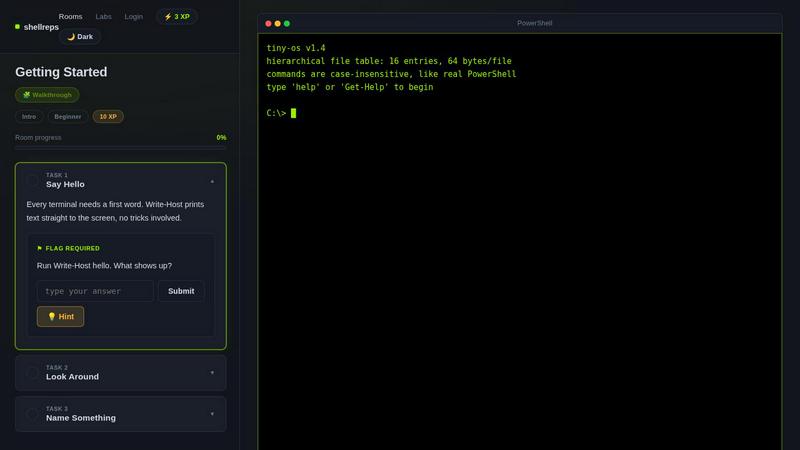800x450 pixels.
Task: Click the Look Around task title
Action: [72, 377]
